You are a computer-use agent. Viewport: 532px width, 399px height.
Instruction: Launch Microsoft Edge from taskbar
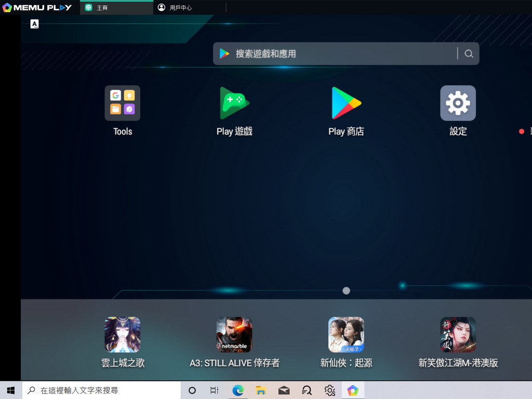coord(238,391)
